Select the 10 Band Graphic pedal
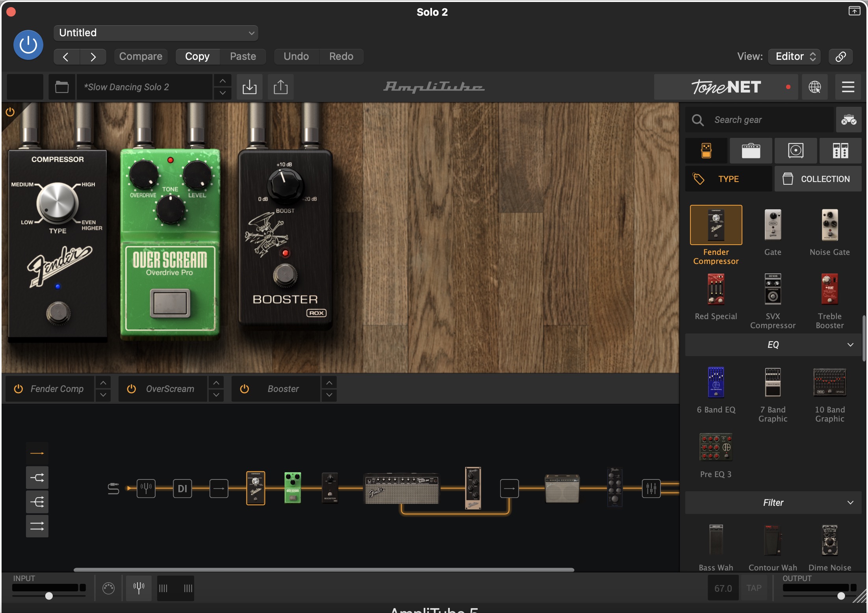 coord(829,383)
